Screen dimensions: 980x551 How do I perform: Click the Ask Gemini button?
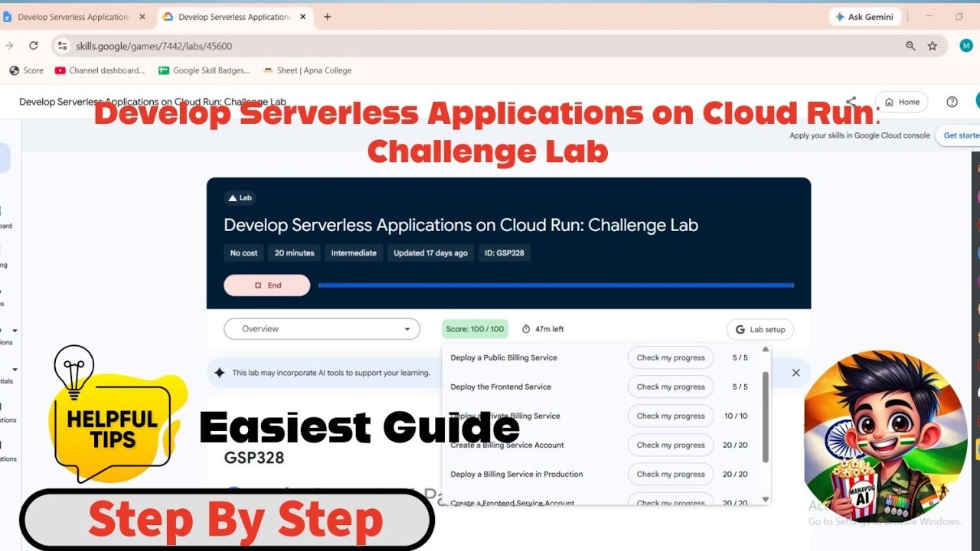coord(865,17)
